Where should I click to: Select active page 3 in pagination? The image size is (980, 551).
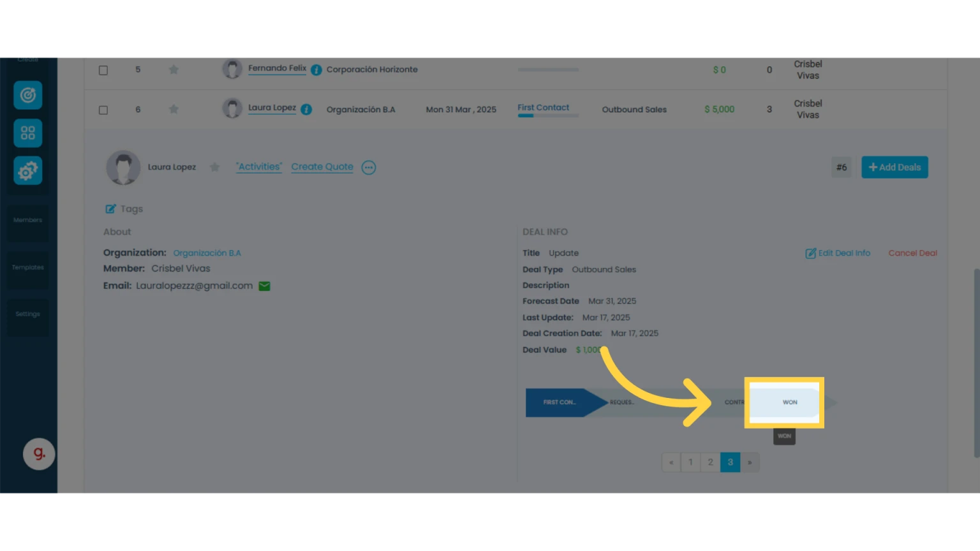[731, 462]
